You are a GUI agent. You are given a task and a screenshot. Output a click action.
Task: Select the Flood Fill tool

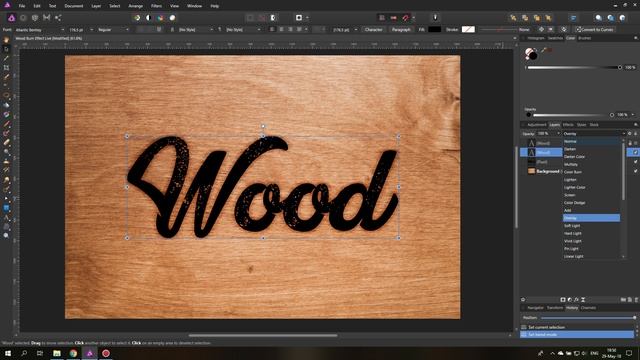click(x=6, y=105)
